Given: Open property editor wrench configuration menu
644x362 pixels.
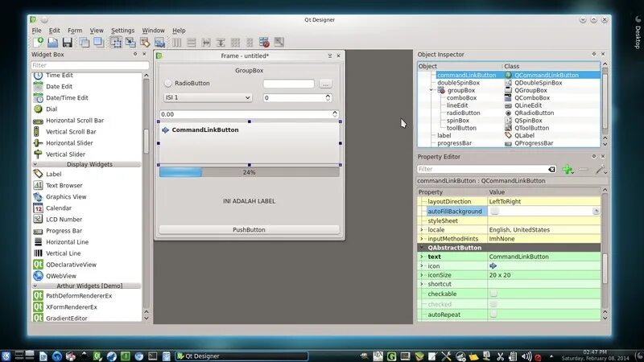Looking at the screenshot, I should [601, 169].
